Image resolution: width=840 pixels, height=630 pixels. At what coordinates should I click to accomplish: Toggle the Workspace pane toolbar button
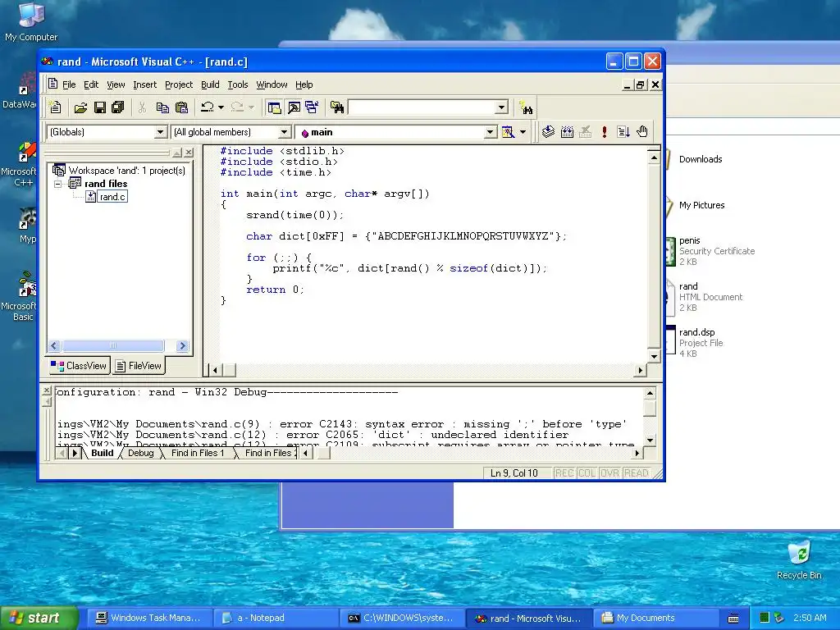tap(274, 107)
